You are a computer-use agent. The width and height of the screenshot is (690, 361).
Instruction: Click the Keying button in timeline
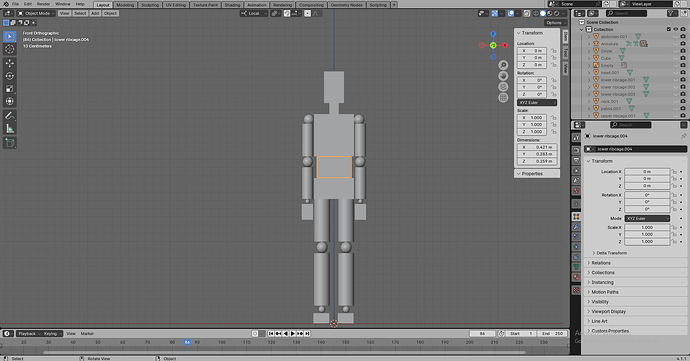52,334
